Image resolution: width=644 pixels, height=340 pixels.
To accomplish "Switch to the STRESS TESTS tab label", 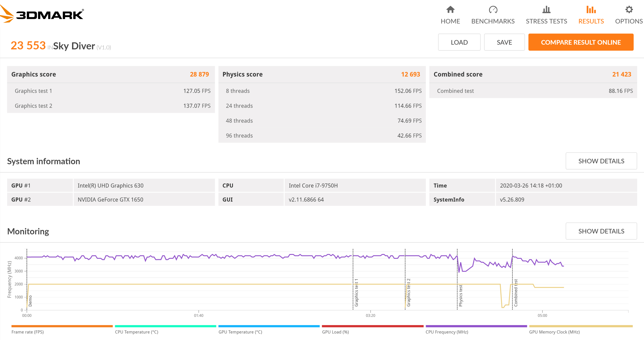I will 546,21.
